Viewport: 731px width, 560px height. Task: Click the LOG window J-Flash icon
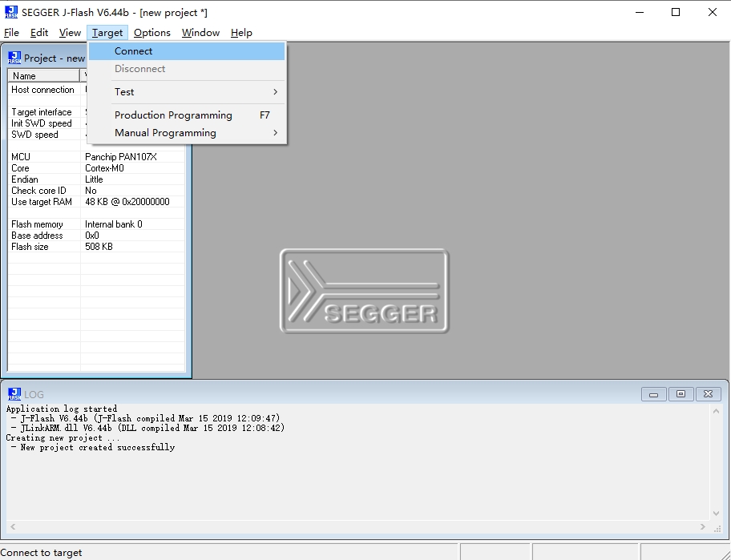[x=14, y=394]
